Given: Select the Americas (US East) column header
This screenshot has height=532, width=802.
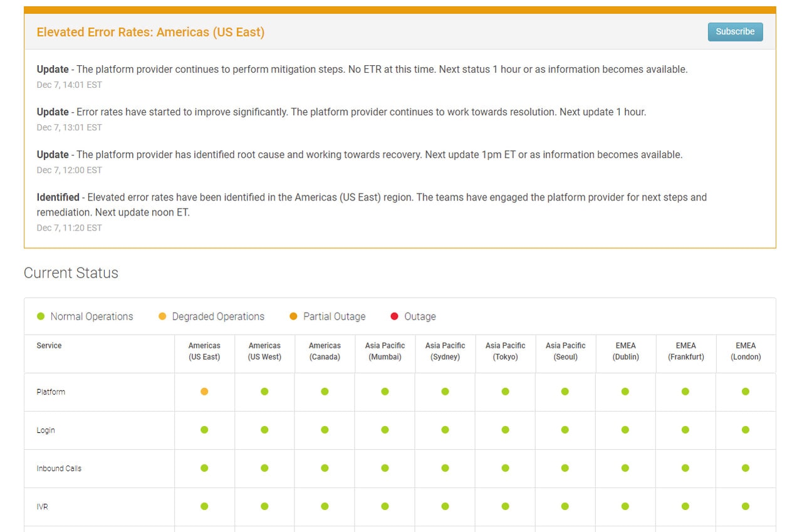Looking at the screenshot, I should click(204, 351).
